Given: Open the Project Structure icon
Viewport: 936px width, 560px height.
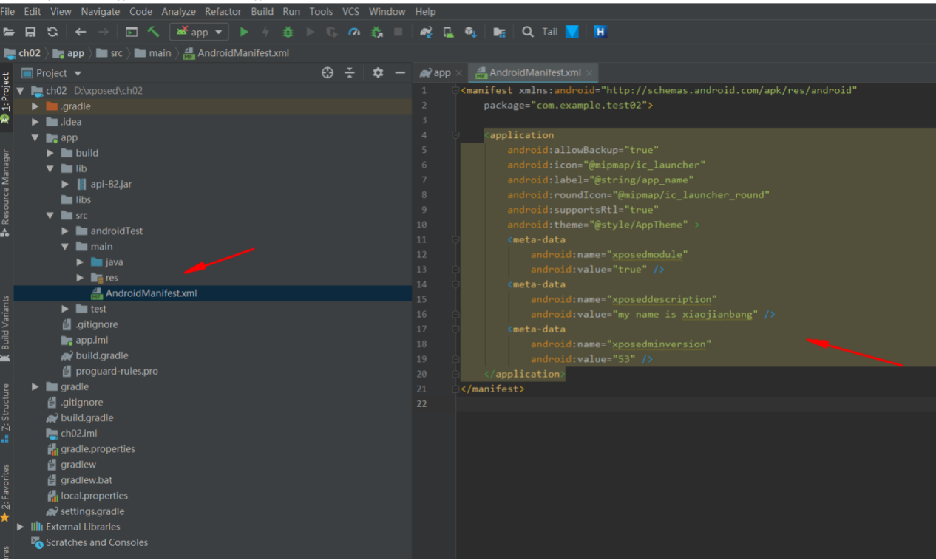Looking at the screenshot, I should [x=500, y=32].
